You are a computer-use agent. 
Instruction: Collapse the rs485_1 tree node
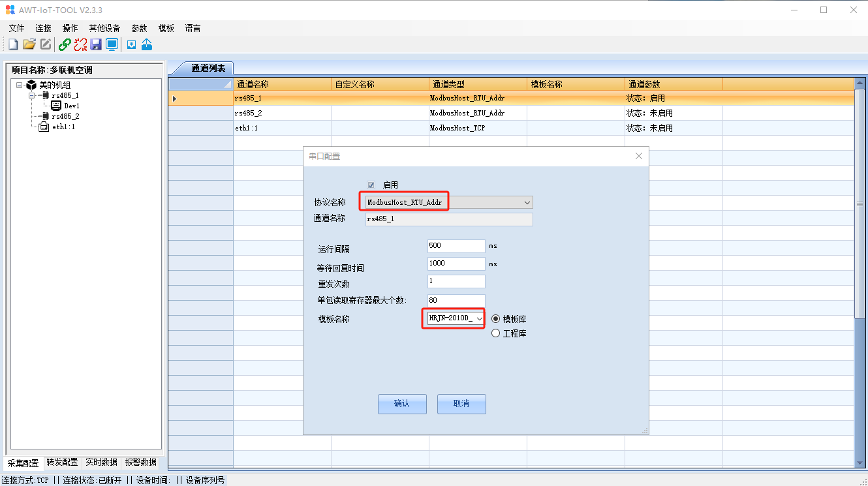pos(31,95)
